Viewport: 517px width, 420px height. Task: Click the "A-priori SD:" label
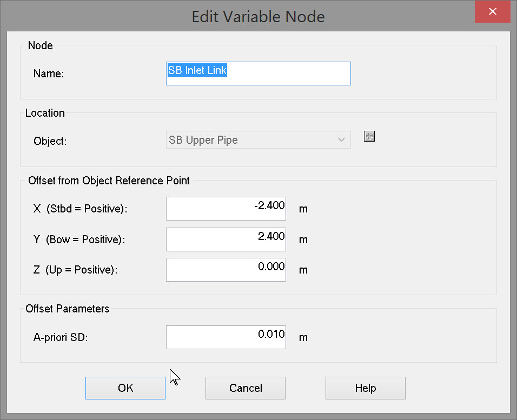pyautogui.click(x=61, y=338)
